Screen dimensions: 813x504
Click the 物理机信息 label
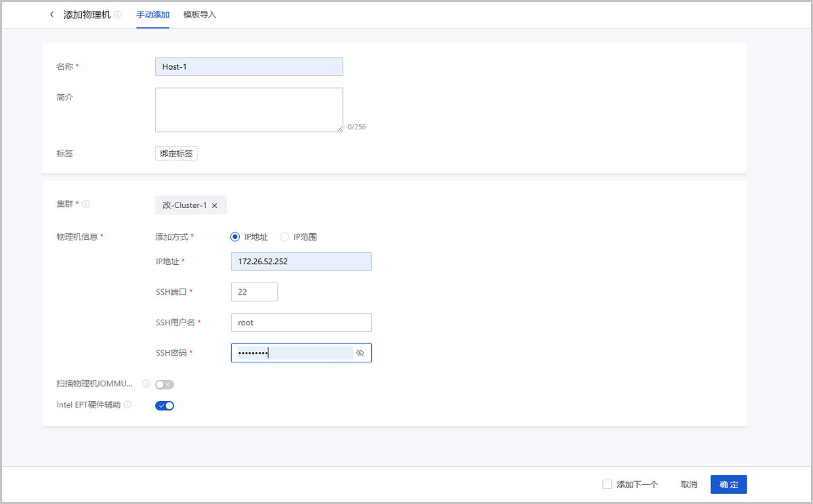(76, 237)
